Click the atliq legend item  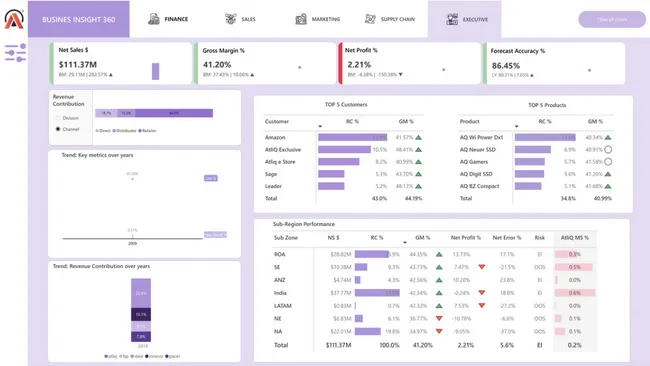pyautogui.click(x=111, y=356)
